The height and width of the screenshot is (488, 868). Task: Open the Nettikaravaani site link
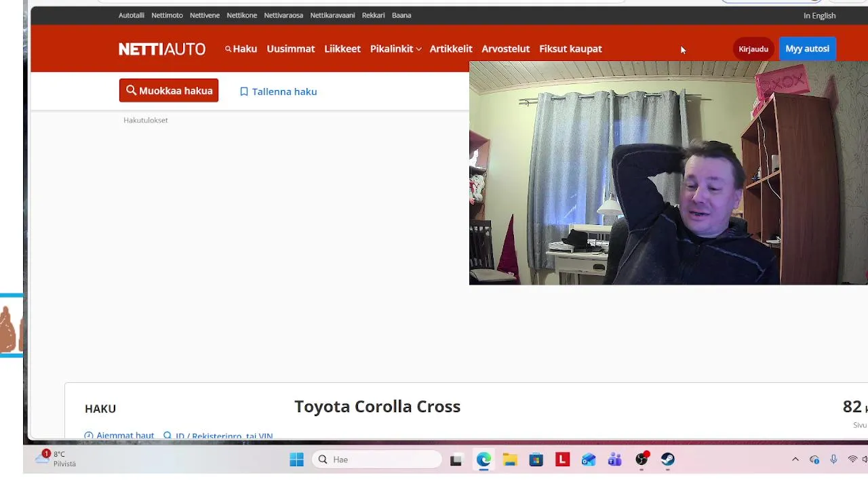[332, 15]
